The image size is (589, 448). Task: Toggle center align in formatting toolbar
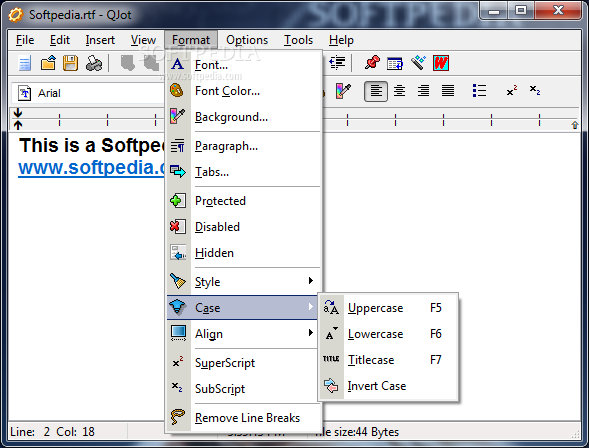coord(399,91)
